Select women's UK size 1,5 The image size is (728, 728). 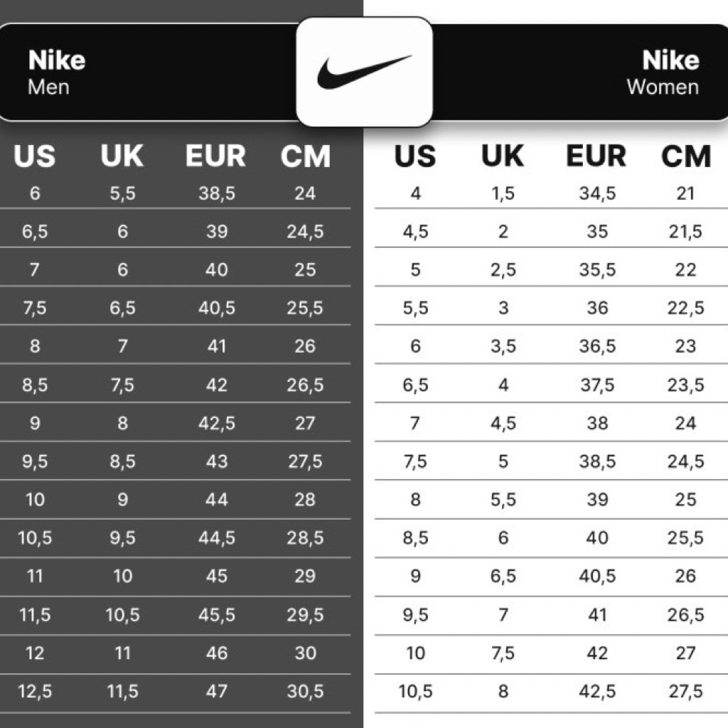(503, 193)
